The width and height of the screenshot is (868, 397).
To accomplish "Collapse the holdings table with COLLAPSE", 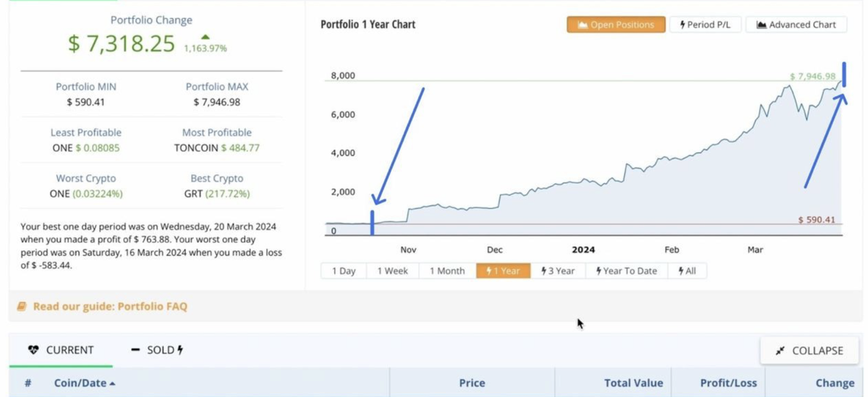I will pyautogui.click(x=809, y=351).
